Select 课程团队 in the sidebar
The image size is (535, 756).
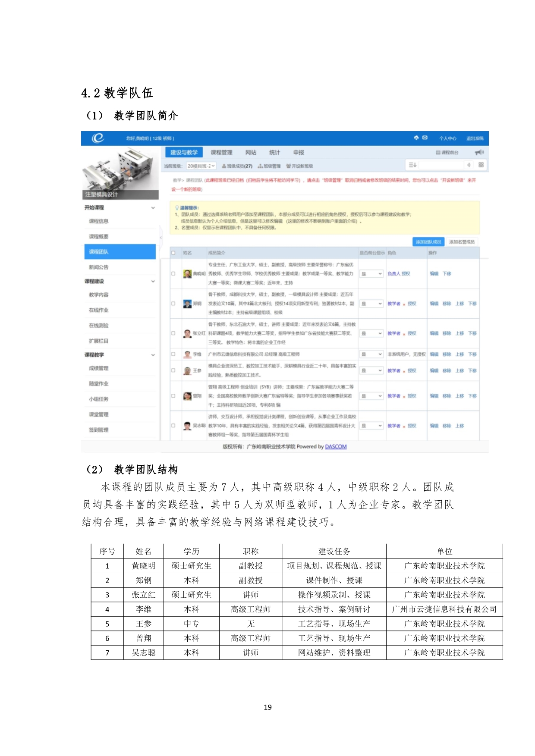coord(120,252)
